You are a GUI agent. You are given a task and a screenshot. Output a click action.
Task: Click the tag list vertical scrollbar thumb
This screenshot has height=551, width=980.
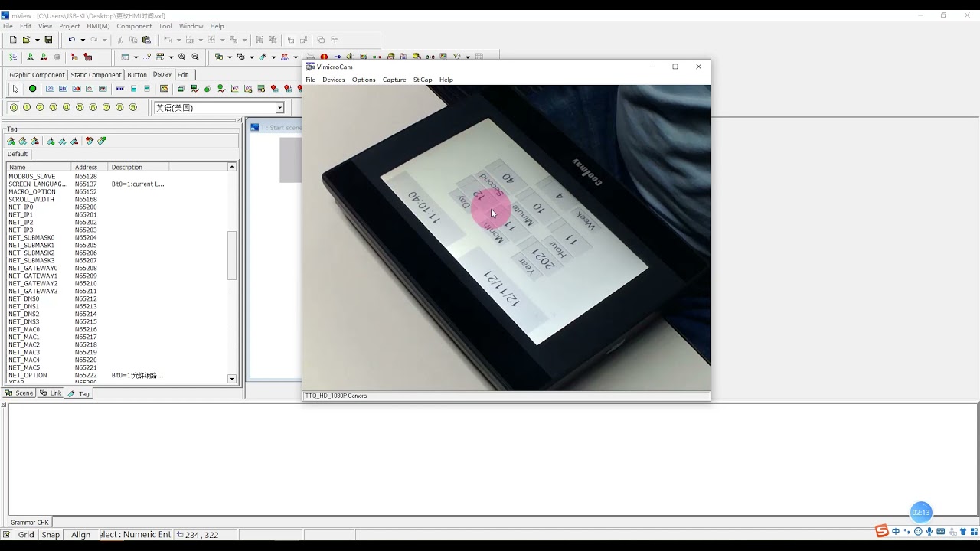[x=232, y=255]
